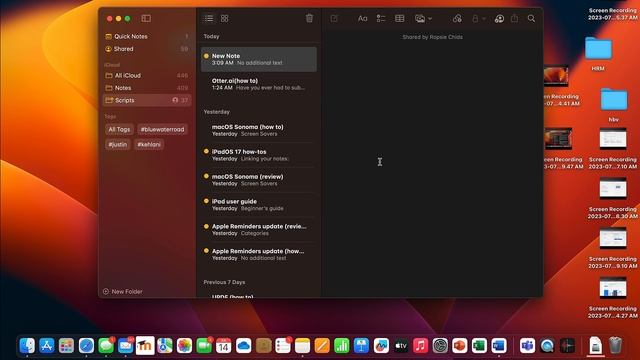Open the media insert dropdown
This screenshot has height=360, width=640.
(x=423, y=18)
